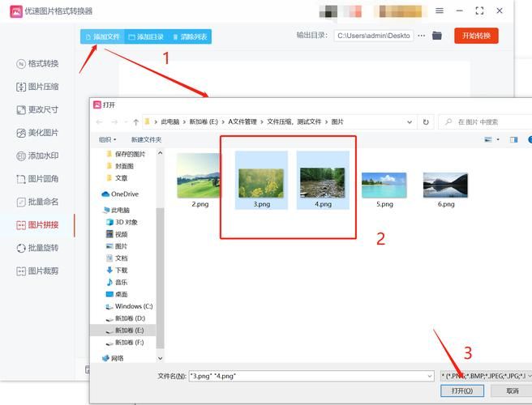Select 视频 in navigation tree
The width and height of the screenshot is (532, 405).
pos(117,234)
